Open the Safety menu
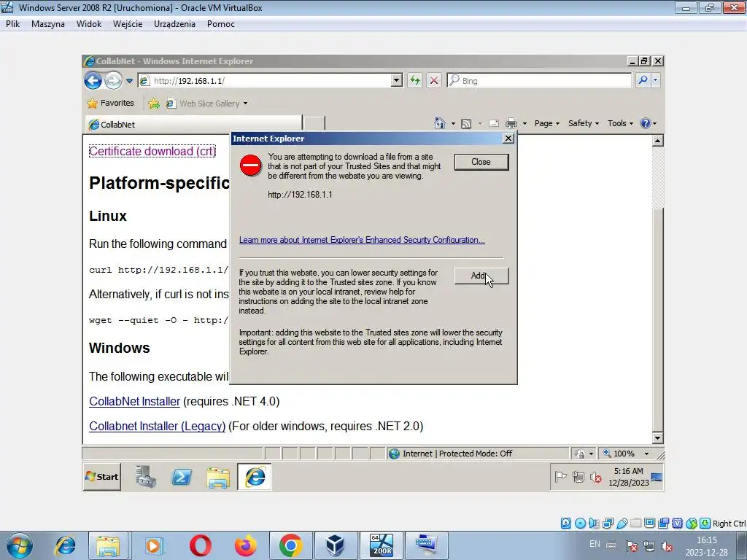747x560 pixels. [583, 123]
